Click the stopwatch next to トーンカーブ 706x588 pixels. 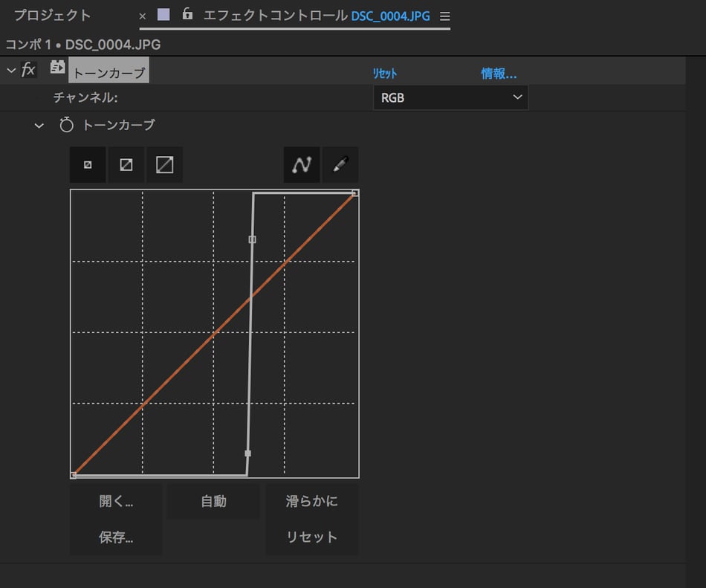tap(67, 126)
